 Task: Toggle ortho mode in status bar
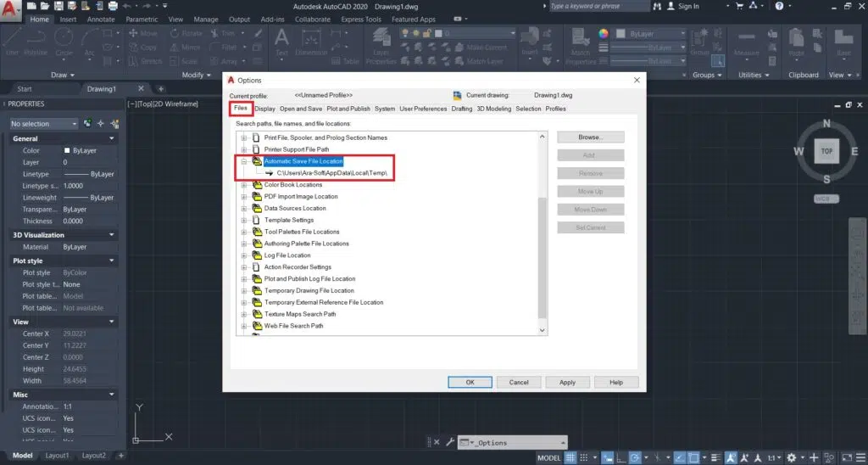[622, 458]
